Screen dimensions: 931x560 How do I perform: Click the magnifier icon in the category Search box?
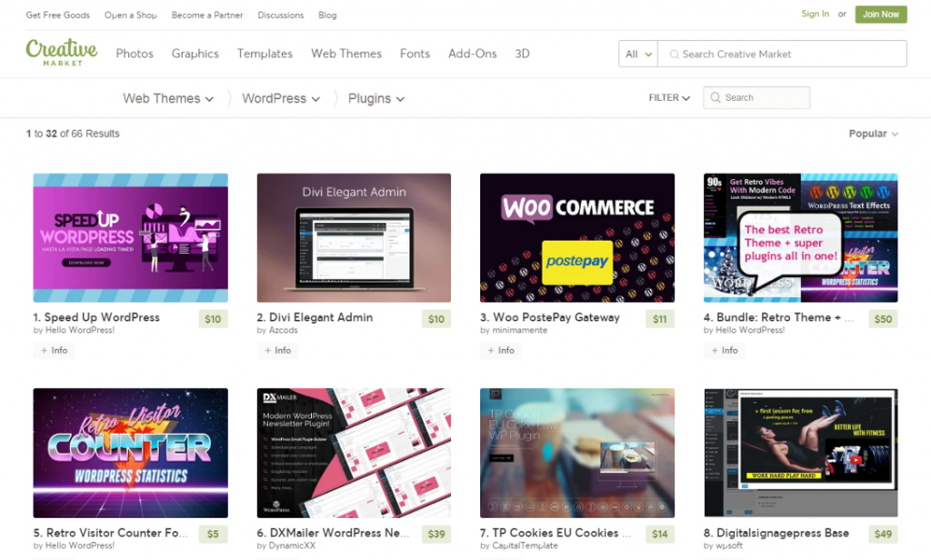(716, 97)
